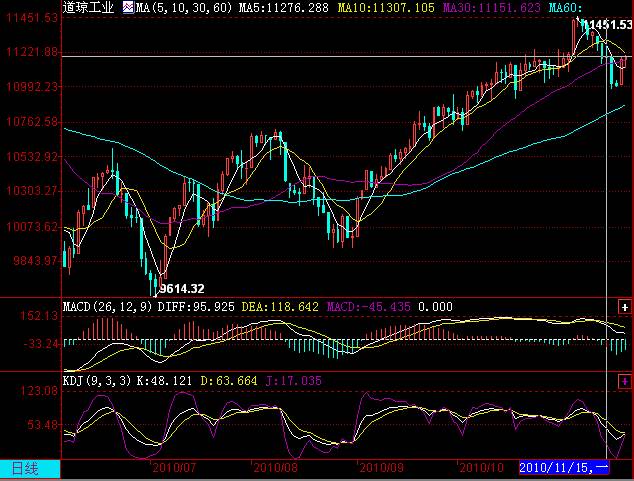Click the 10532.92 price axis label

click(x=32, y=156)
